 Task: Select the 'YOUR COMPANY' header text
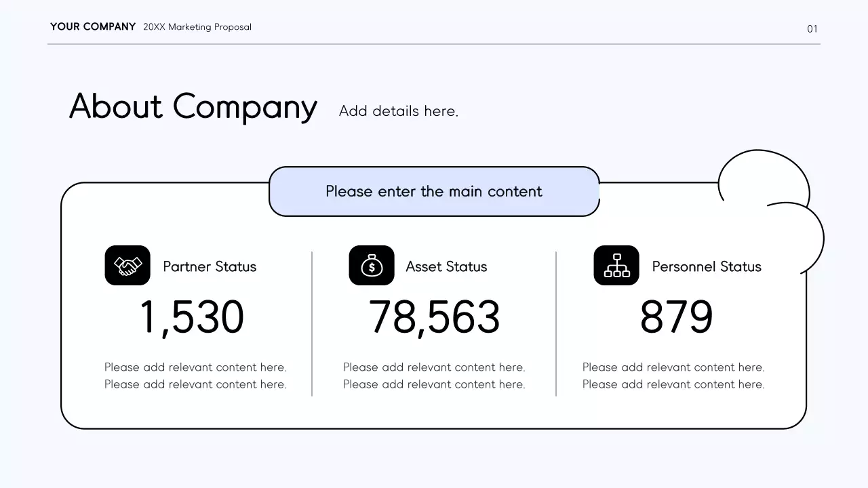tap(93, 27)
